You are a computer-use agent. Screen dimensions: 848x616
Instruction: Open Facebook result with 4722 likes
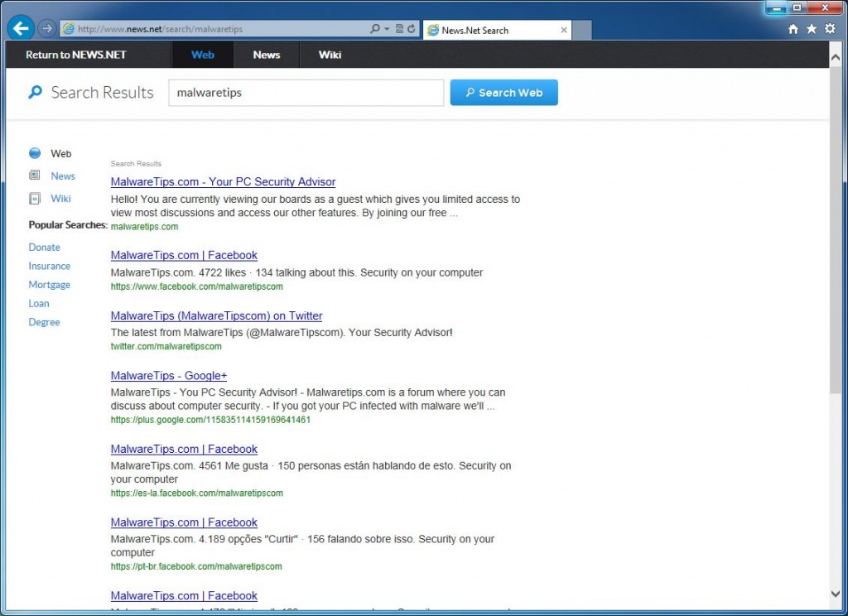click(184, 255)
